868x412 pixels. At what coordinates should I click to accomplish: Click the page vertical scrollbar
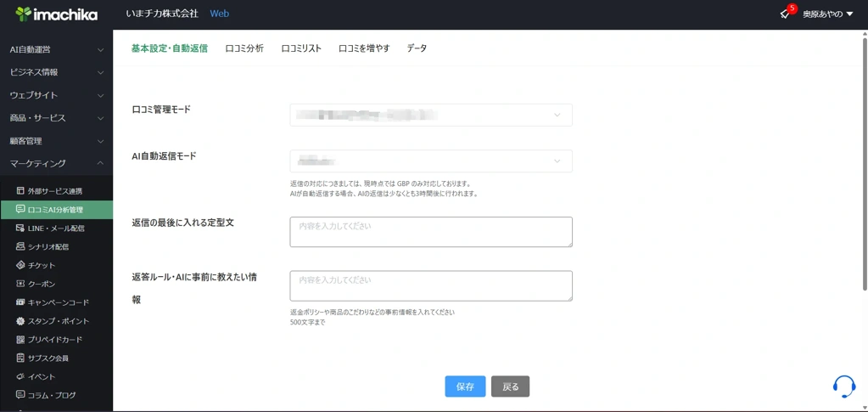point(865,162)
